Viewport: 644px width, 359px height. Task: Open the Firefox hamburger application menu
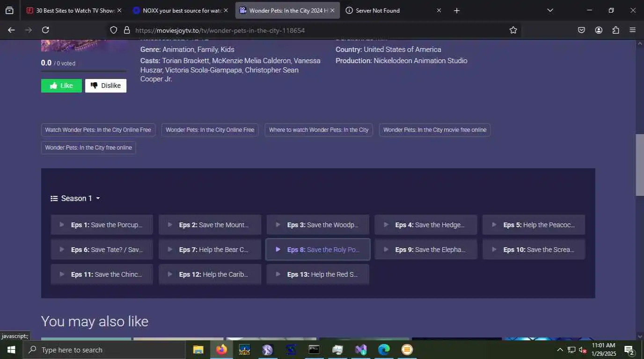633,30
